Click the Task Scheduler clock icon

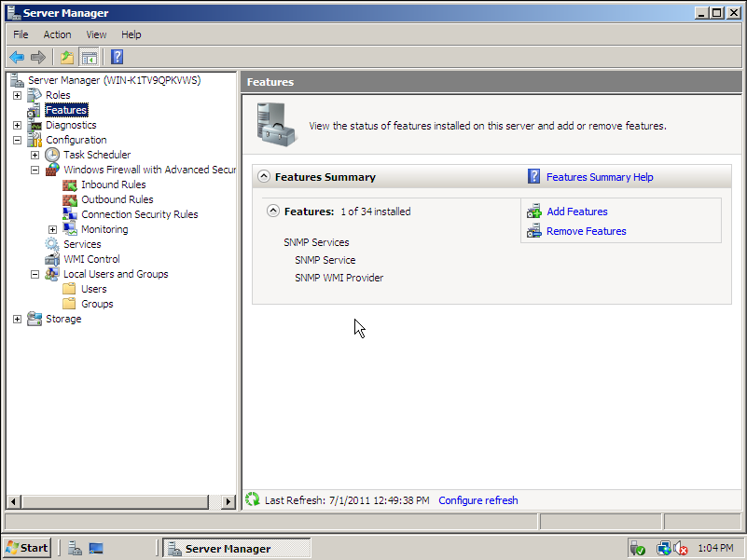52,155
